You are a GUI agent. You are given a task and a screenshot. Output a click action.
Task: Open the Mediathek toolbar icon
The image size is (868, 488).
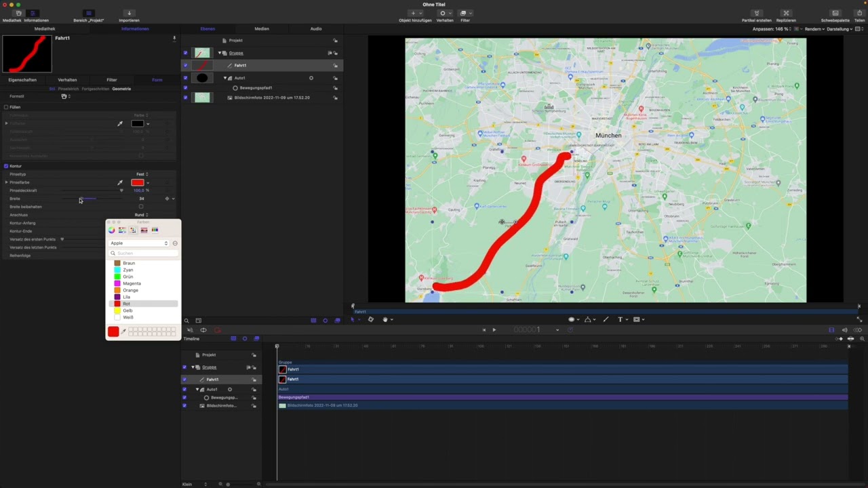(18, 13)
